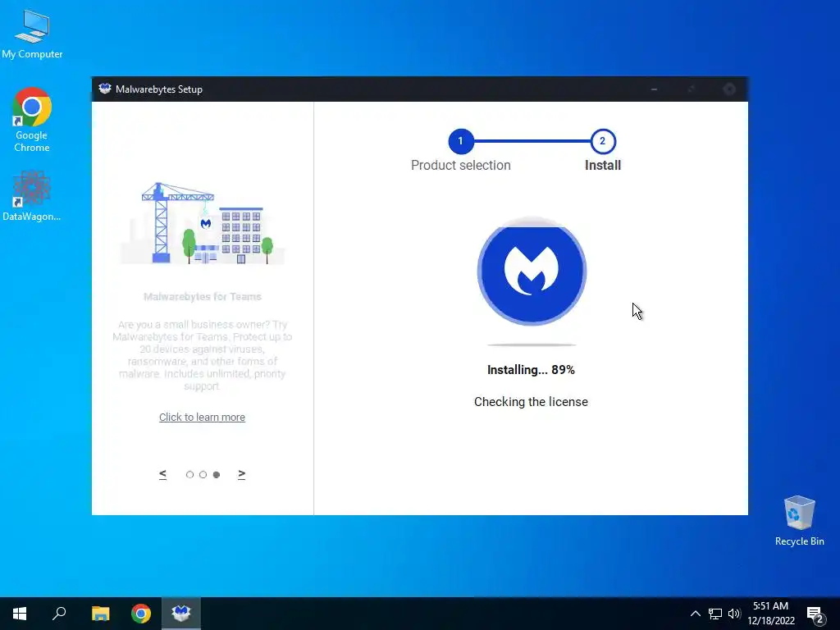
Task: Open network status tray icon
Action: coord(715,614)
